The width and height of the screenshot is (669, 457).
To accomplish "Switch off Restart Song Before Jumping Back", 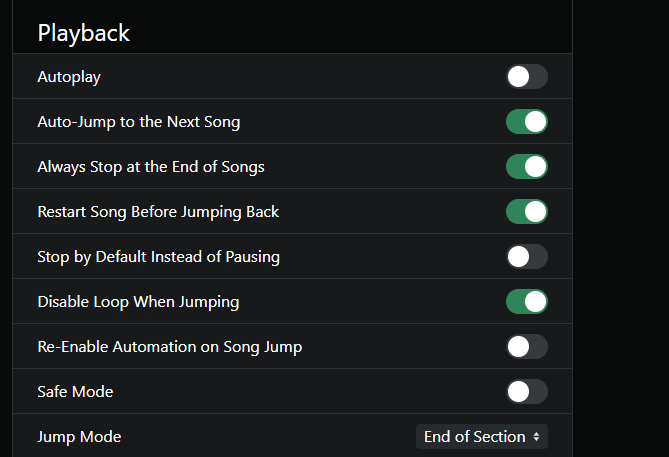I will click(x=527, y=212).
